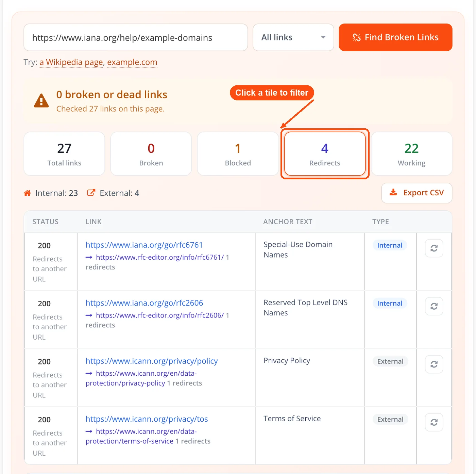Screen dimensions: 476x474
Task: Click the Internal badge in rfc2606 row
Action: (390, 304)
